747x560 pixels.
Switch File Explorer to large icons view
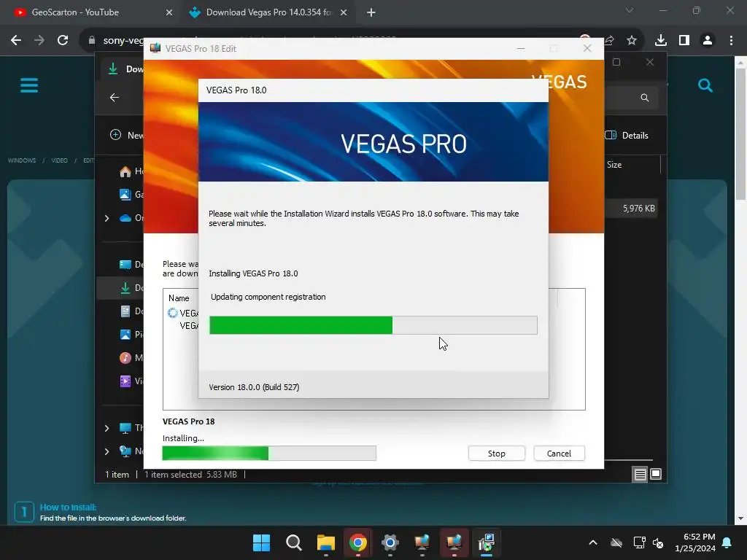(x=656, y=474)
